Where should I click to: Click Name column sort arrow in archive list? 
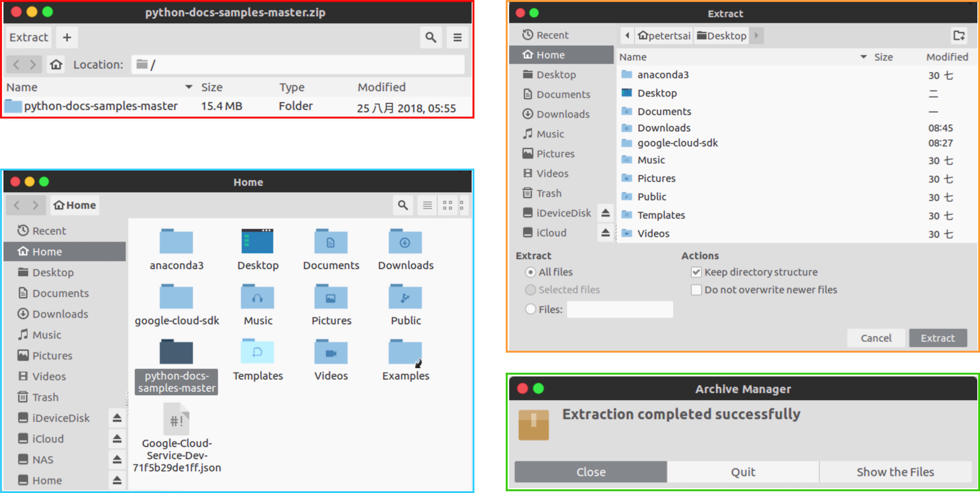[189, 87]
